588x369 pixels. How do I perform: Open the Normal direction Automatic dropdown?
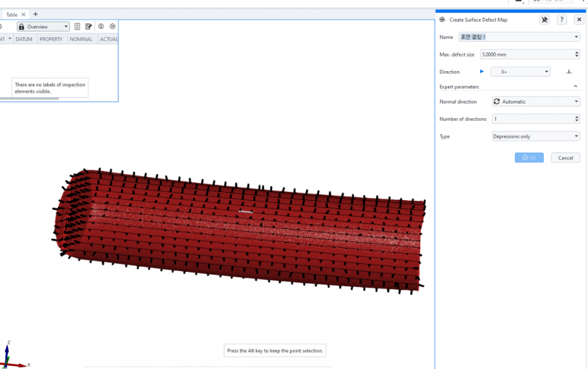[536, 102]
